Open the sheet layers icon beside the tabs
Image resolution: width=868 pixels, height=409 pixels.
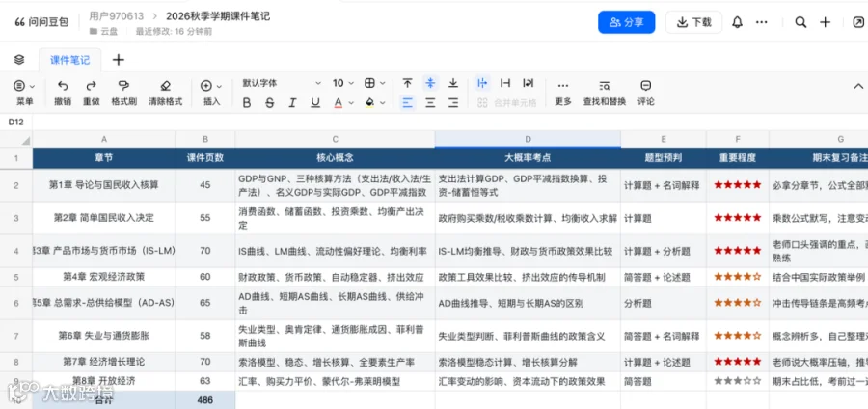pos(19,59)
